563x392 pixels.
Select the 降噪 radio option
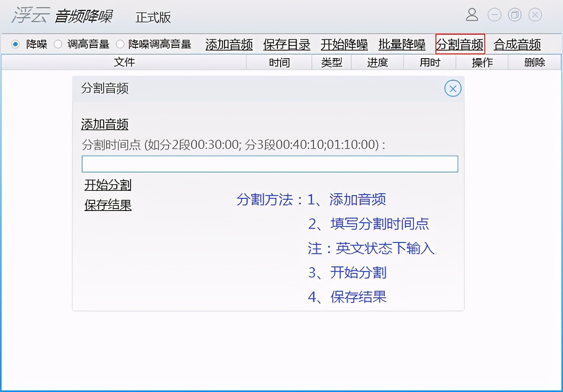click(16, 45)
